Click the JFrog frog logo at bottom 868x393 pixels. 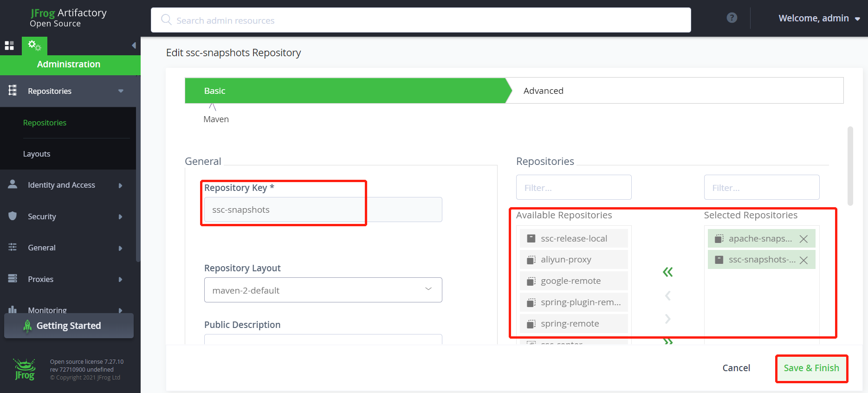(x=24, y=369)
